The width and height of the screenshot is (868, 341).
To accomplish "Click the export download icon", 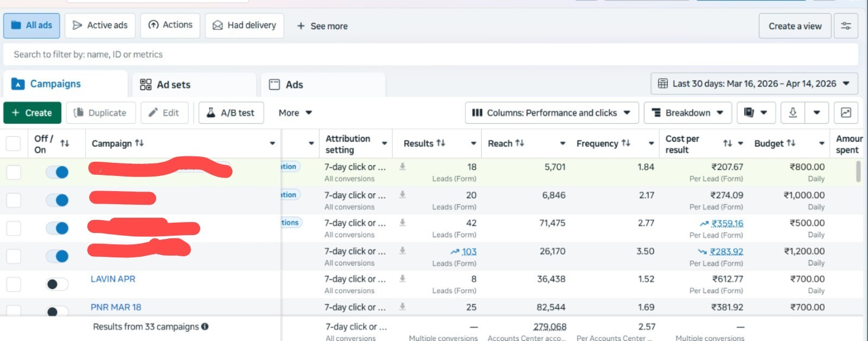I will [x=793, y=112].
